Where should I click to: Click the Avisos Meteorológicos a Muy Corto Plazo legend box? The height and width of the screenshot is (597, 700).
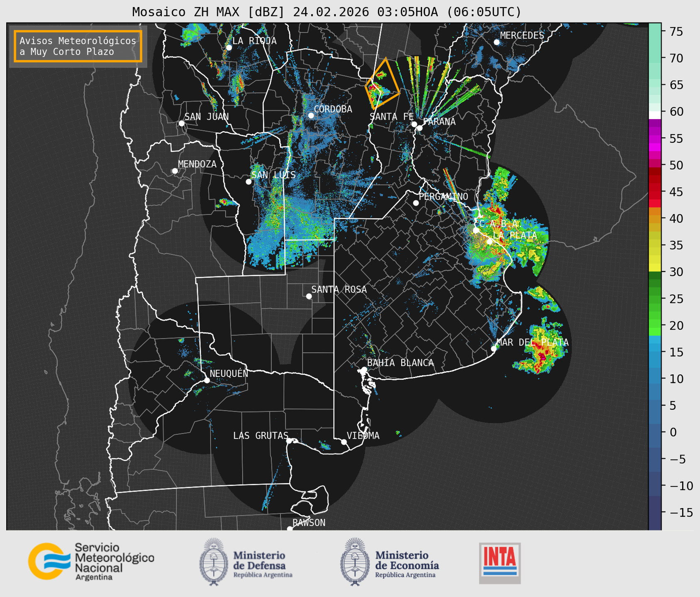click(78, 46)
